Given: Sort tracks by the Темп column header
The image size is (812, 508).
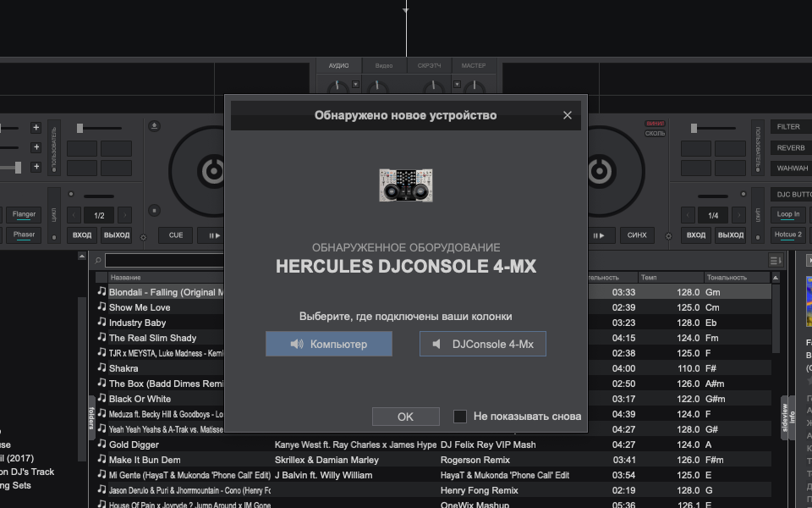Looking at the screenshot, I should (x=671, y=278).
